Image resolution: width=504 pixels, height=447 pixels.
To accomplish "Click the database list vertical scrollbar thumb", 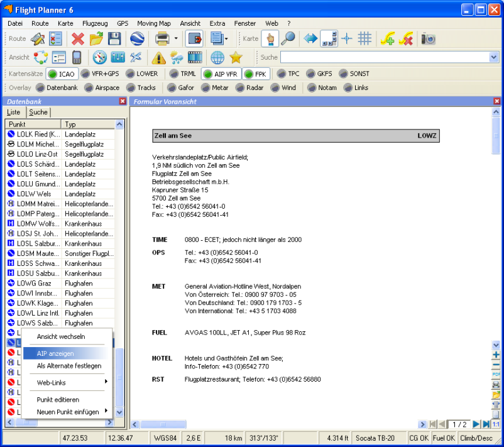I will click(119, 377).
